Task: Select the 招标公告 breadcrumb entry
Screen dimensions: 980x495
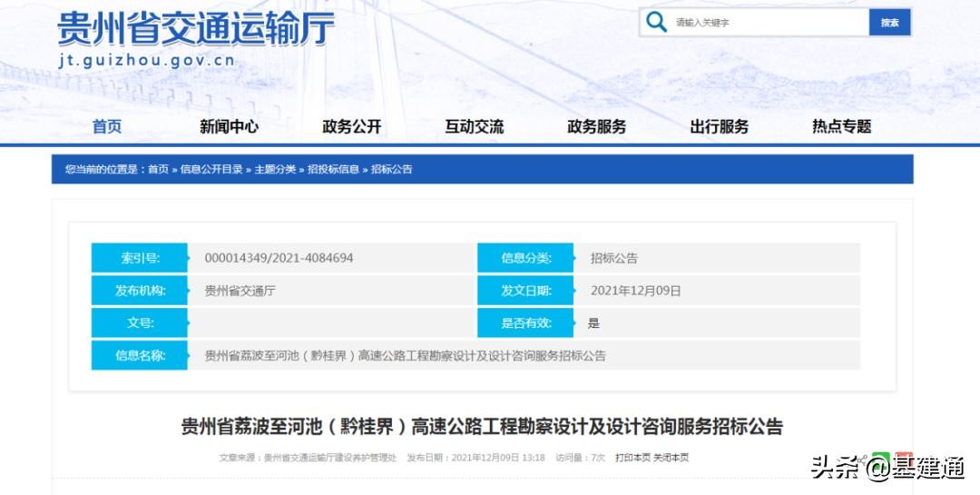Action: (x=391, y=170)
